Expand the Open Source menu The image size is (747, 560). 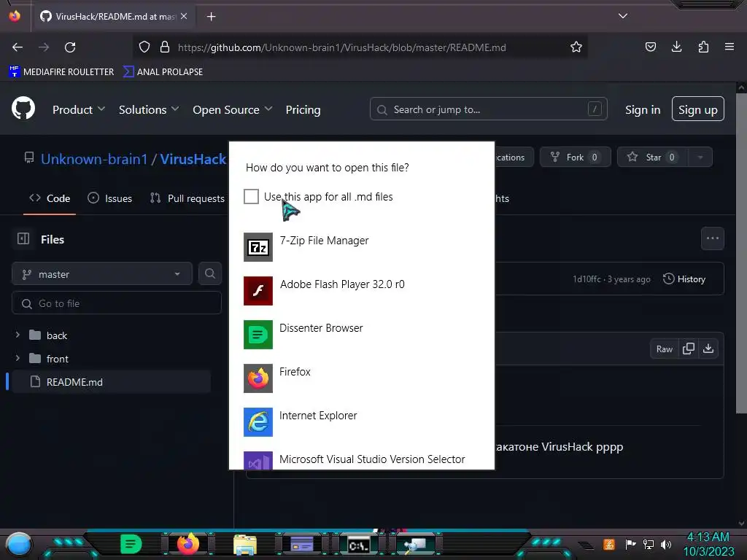coord(233,109)
